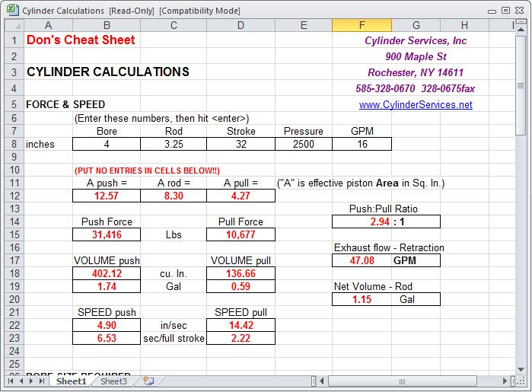The width and height of the screenshot is (532, 392).
Task: Select the Cylinder Services, Inc cell
Action: pyautogui.click(x=416, y=40)
